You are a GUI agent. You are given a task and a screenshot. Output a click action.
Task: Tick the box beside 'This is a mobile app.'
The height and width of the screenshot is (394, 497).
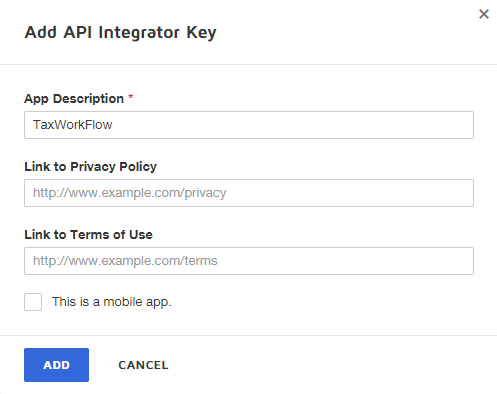click(33, 302)
